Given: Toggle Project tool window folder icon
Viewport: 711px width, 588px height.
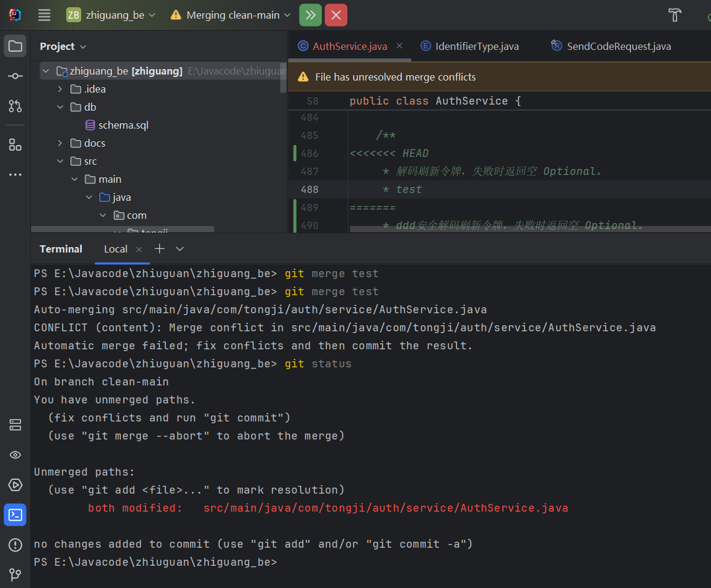Looking at the screenshot, I should (x=15, y=46).
